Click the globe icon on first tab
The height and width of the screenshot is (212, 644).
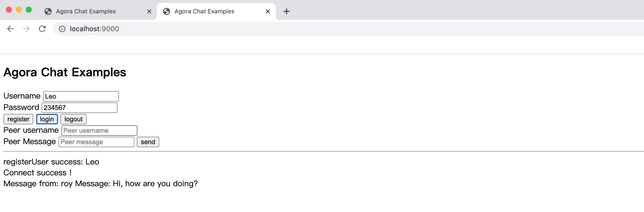click(48, 11)
